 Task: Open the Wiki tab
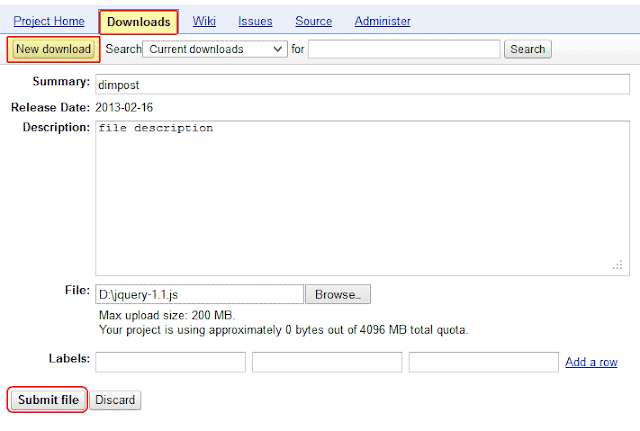click(204, 21)
